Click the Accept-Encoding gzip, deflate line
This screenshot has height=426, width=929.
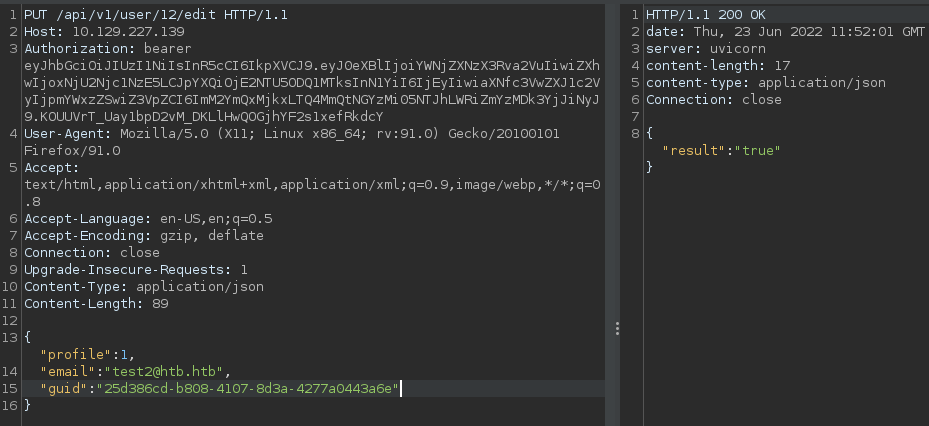[x=144, y=235]
